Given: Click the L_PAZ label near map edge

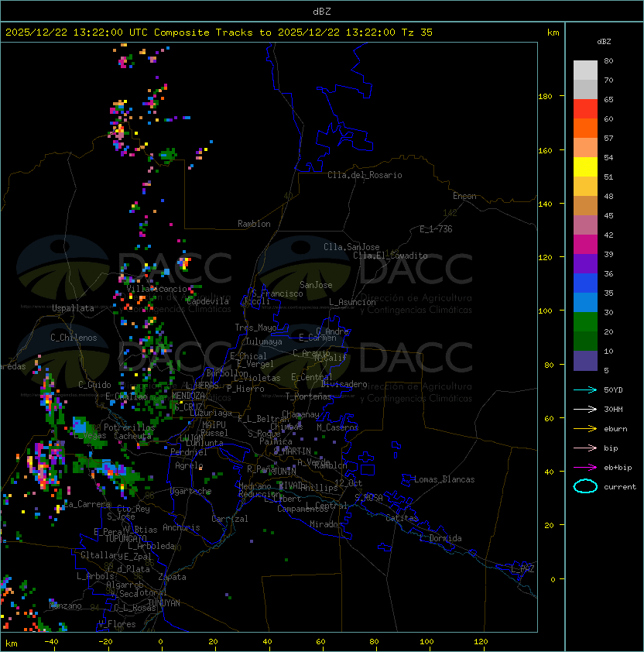Looking at the screenshot, I should [x=522, y=569].
